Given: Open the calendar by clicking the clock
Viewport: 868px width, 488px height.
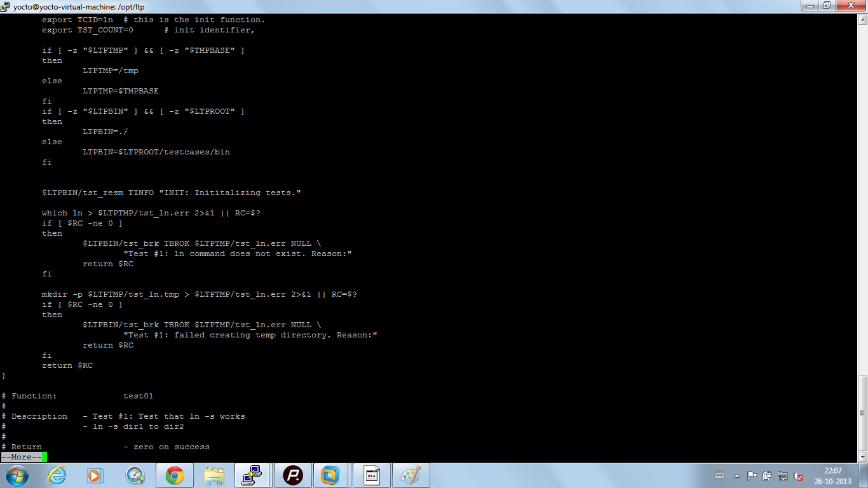Looking at the screenshot, I should coord(834,475).
